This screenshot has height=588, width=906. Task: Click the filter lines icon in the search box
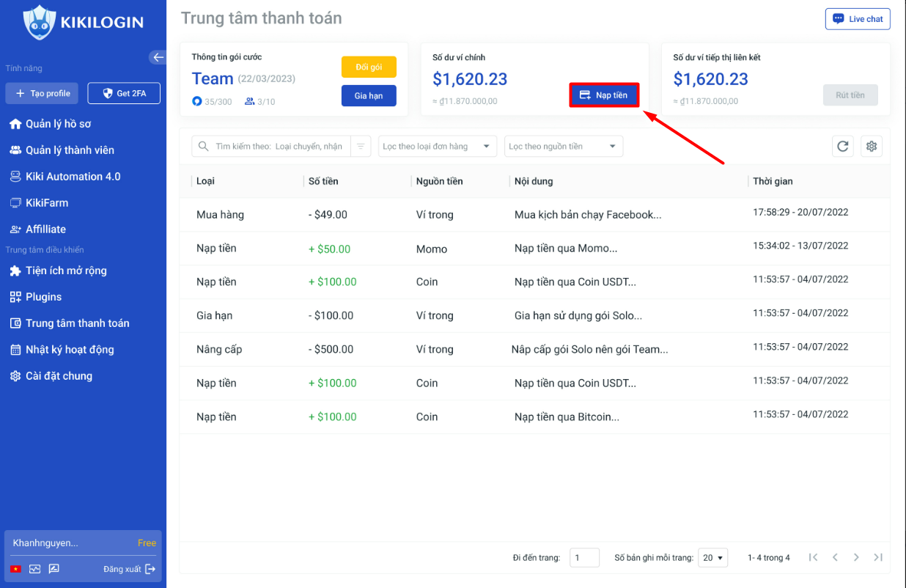point(361,147)
